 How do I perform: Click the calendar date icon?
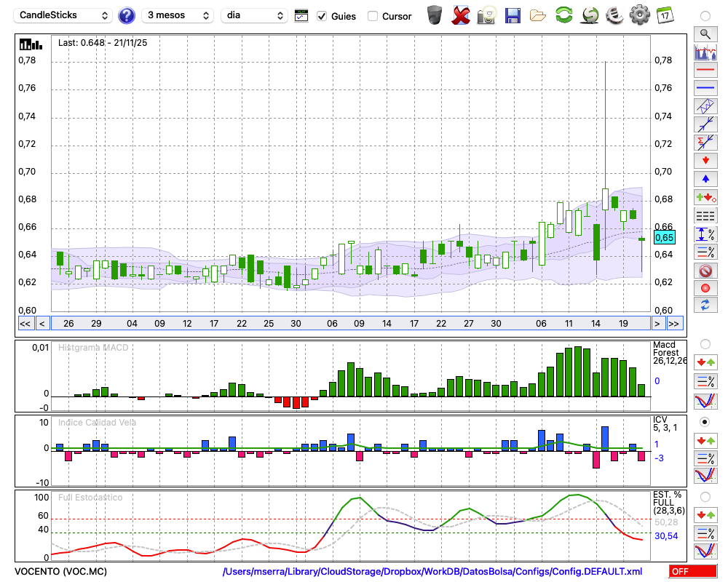point(665,15)
